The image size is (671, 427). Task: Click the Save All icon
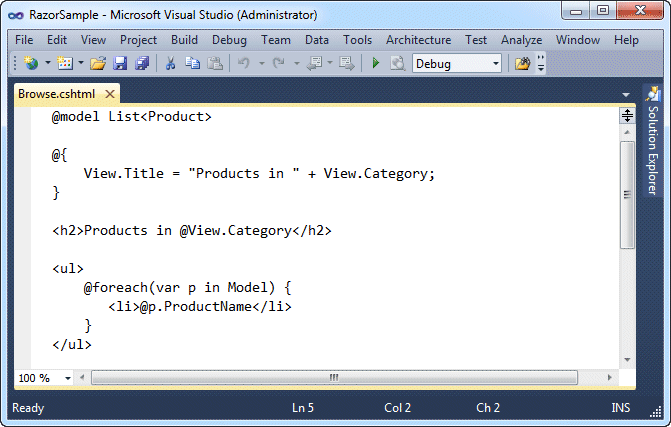pos(142,64)
